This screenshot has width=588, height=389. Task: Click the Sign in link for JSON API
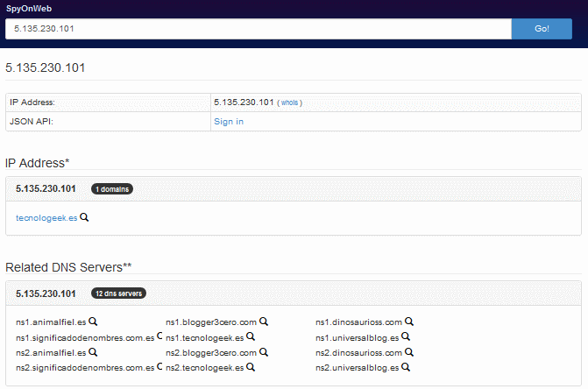tap(229, 122)
